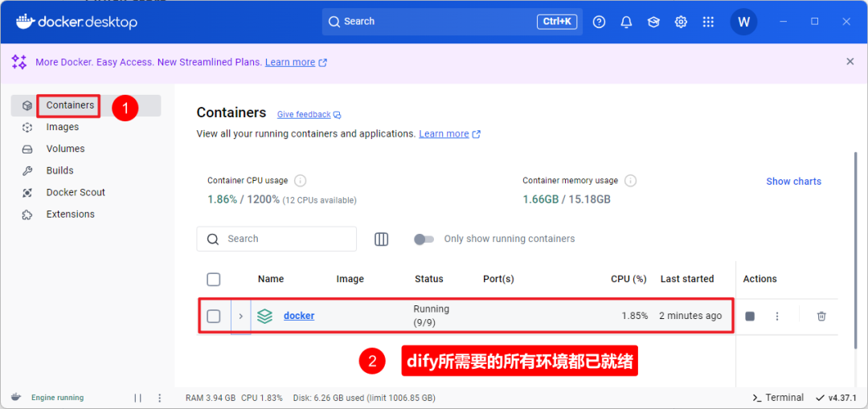Image resolution: width=868 pixels, height=409 pixels.
Task: Click Learn more link under Containers heading
Action: click(x=444, y=134)
